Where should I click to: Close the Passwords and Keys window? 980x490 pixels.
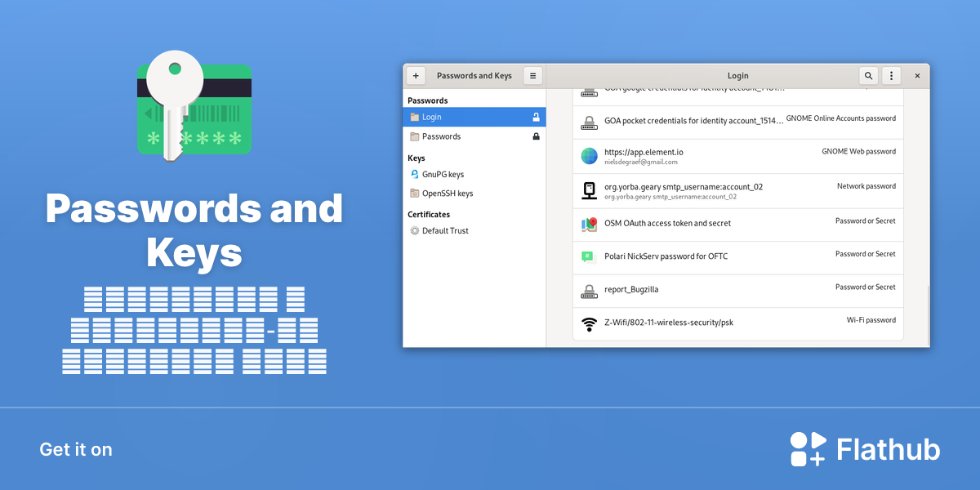(x=917, y=76)
